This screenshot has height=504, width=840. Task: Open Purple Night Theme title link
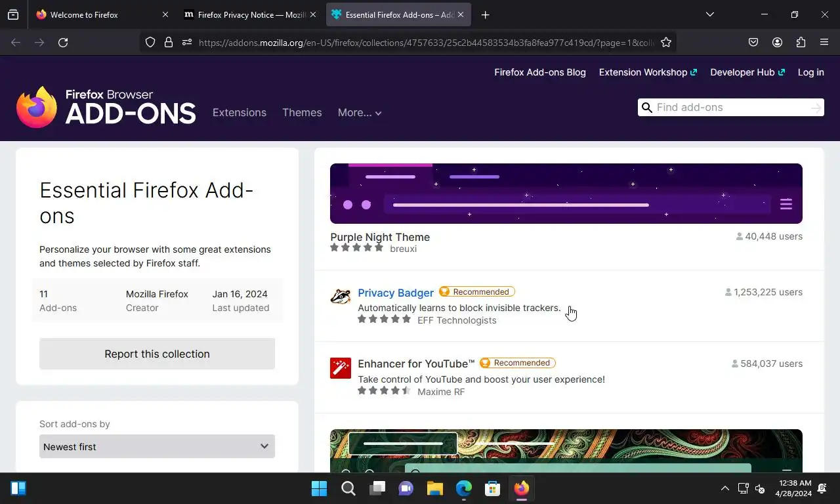coord(380,237)
